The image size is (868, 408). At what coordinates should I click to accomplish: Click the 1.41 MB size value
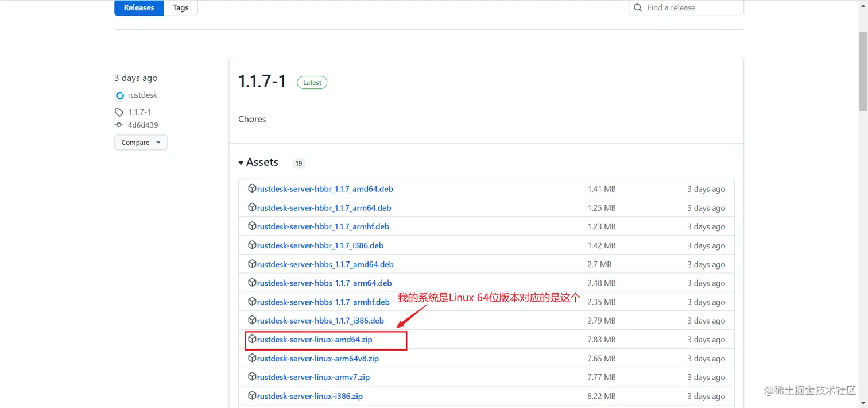tap(602, 189)
